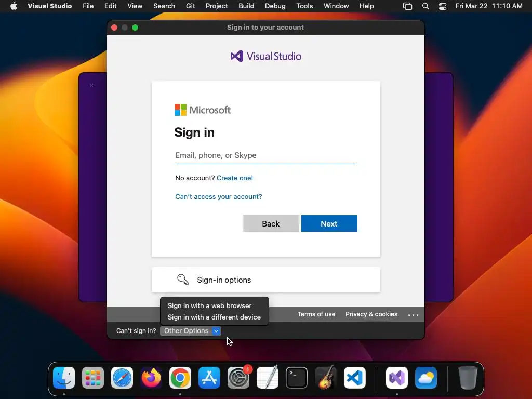Launch Firefox from the dock

[151, 378]
